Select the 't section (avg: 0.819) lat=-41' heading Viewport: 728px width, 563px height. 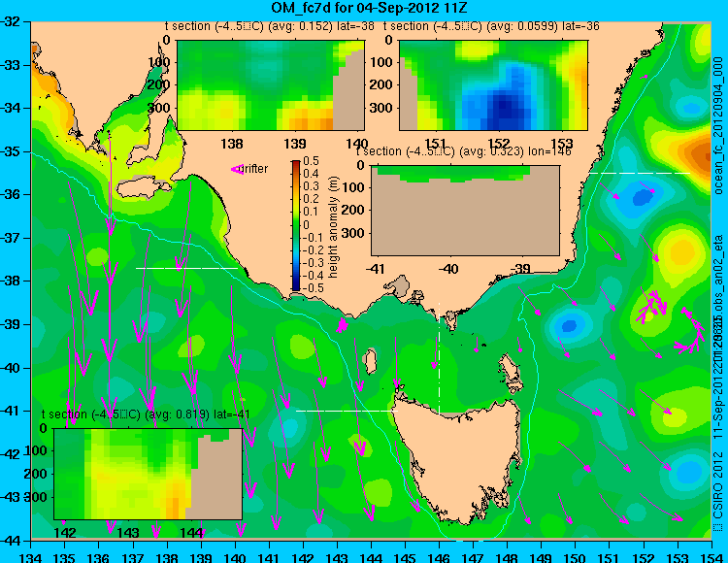(x=146, y=414)
